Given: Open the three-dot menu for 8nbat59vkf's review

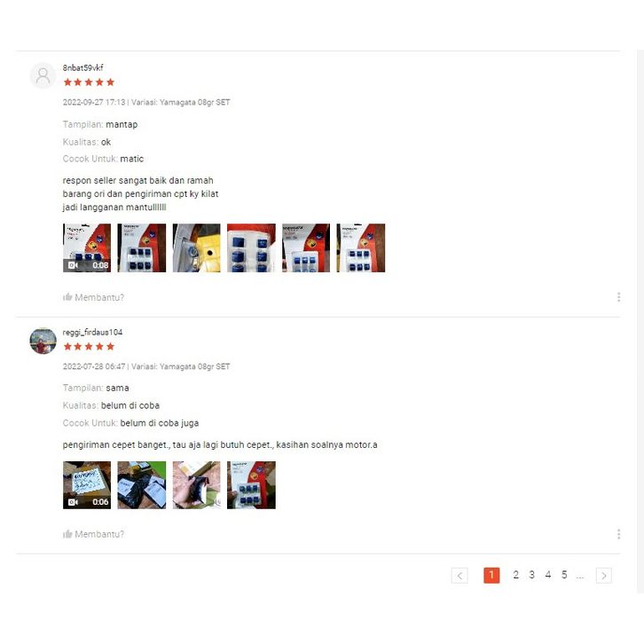Looking at the screenshot, I should (x=618, y=297).
